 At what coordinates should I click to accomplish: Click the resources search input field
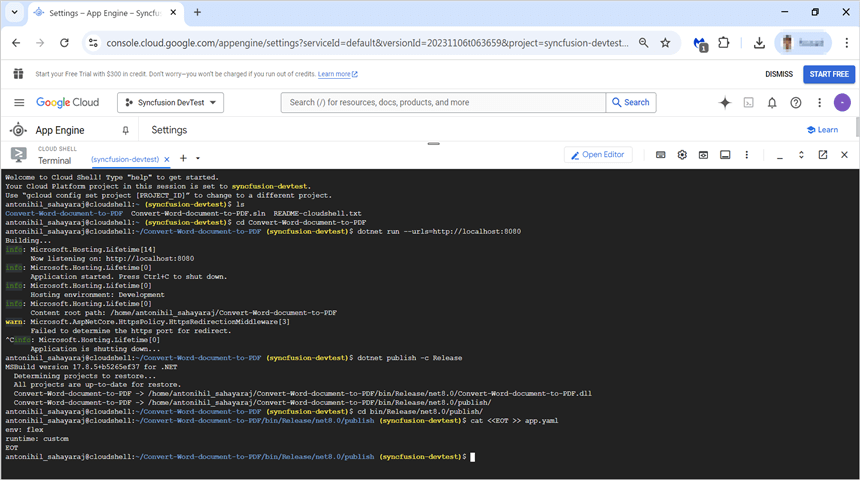click(x=445, y=102)
